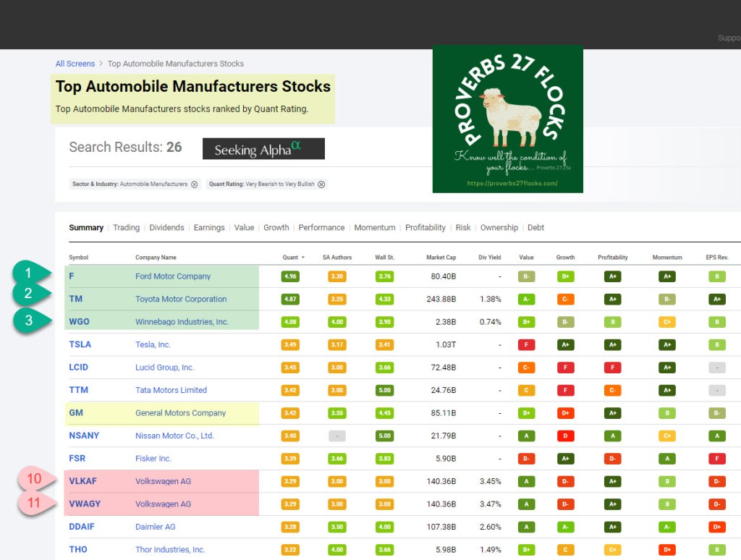Remove the Automobile Manufacturers sector filter
This screenshot has height=560, width=741.
tap(194, 184)
